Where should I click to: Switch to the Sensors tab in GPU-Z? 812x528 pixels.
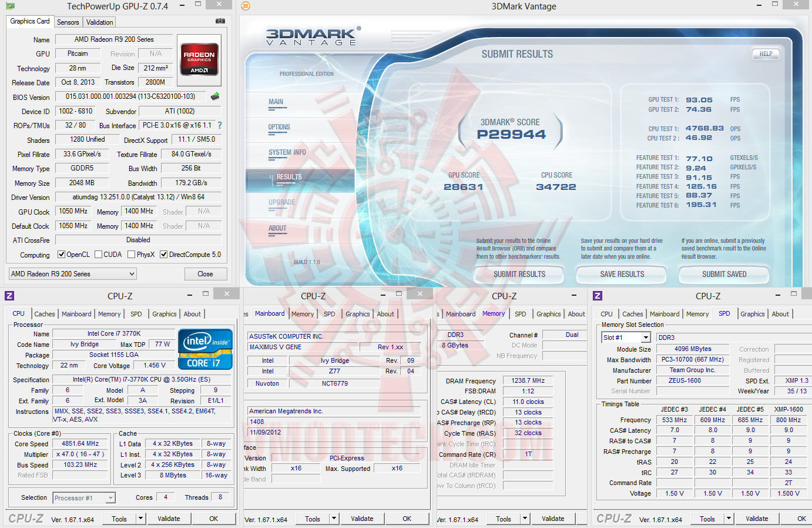68,22
